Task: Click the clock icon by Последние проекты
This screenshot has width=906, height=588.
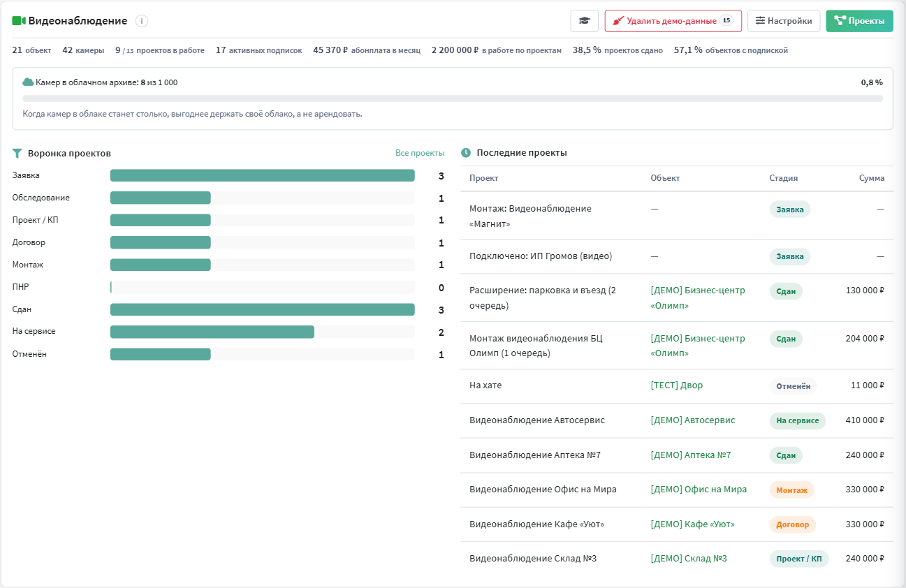Action: click(466, 152)
